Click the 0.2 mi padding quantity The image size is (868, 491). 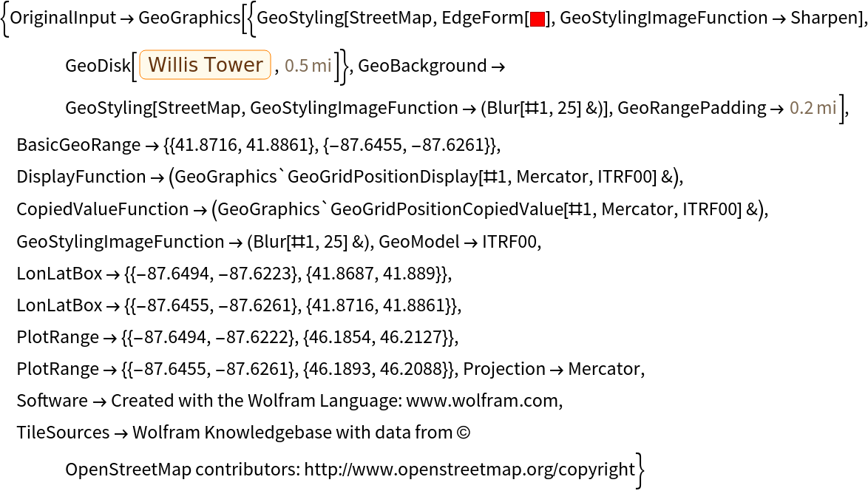click(x=813, y=108)
